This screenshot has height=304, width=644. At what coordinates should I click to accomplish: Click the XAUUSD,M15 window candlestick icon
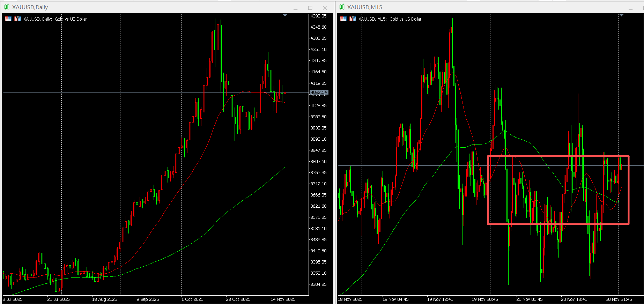342,7
